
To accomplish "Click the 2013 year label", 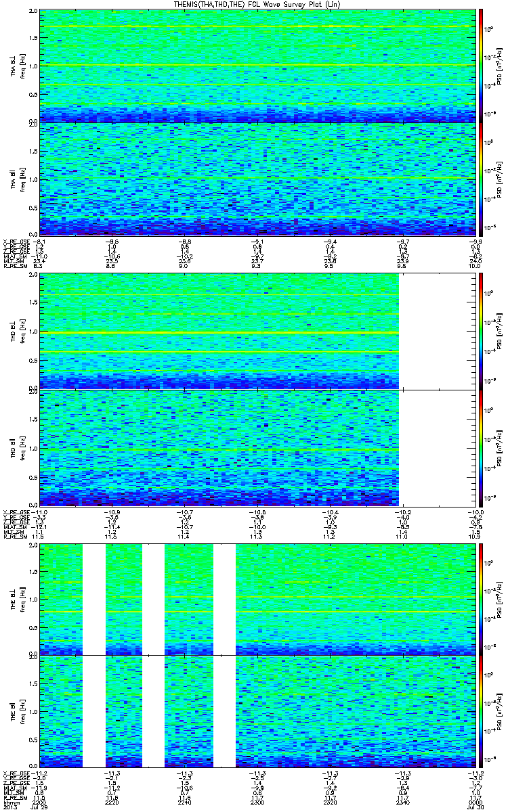I will [x=9, y=808].
